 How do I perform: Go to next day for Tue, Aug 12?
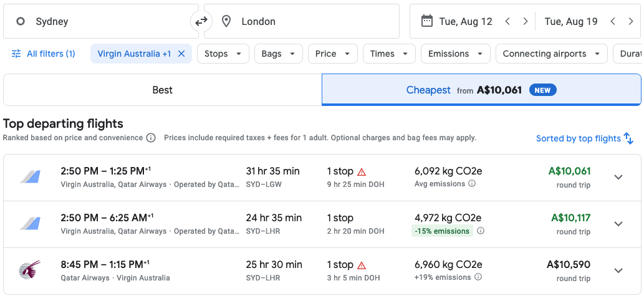pos(526,21)
